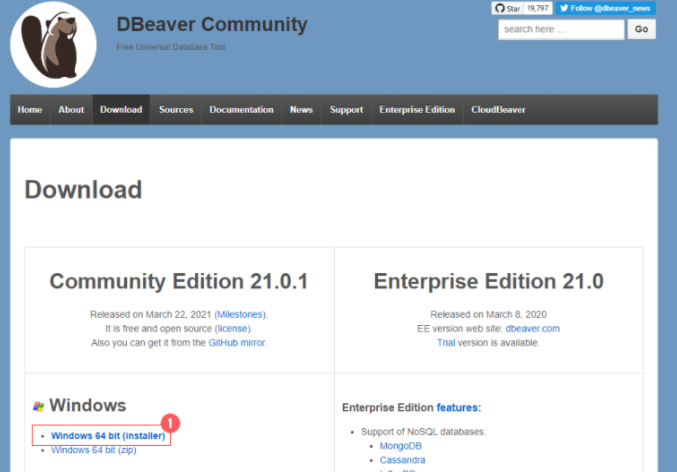The image size is (677, 472).
Task: Open the Trial version link
Action: tap(446, 343)
